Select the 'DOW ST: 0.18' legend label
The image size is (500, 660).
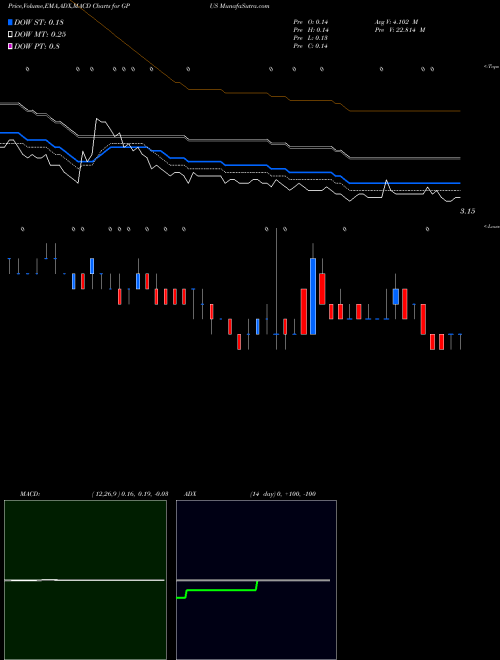pos(39,22)
